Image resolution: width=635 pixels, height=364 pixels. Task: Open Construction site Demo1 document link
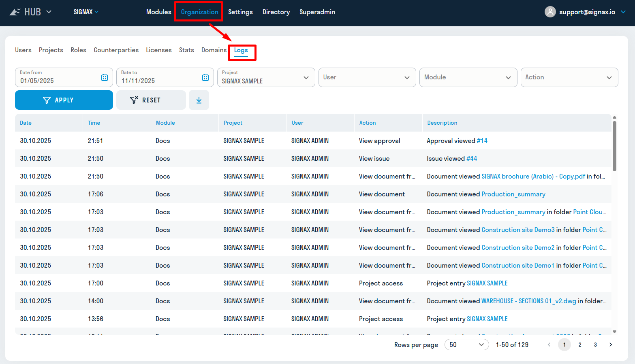[518, 266]
